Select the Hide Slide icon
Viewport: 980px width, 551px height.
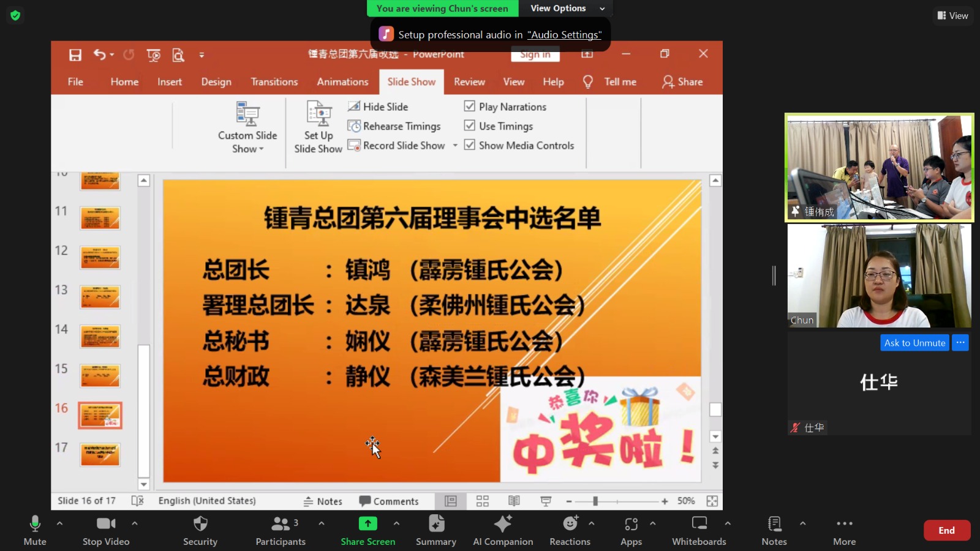[354, 106]
